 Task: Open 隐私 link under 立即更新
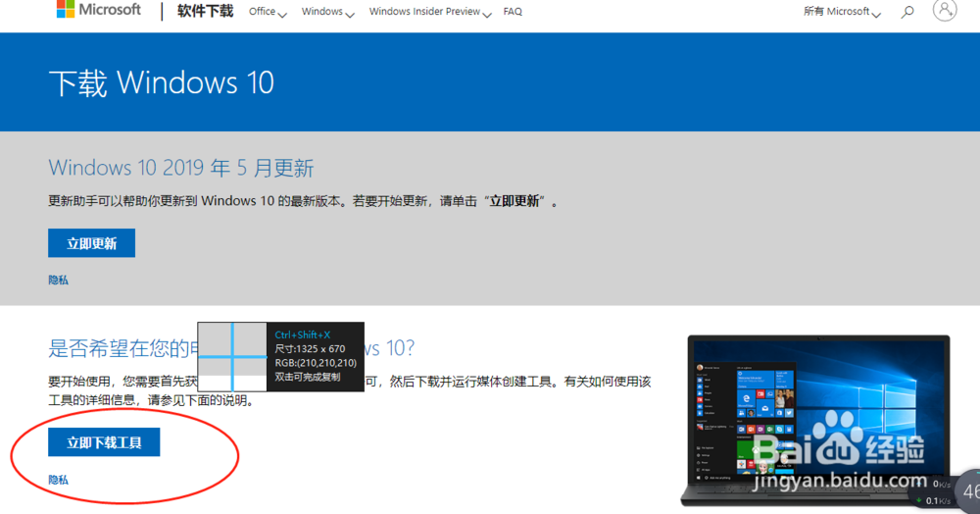click(x=58, y=281)
